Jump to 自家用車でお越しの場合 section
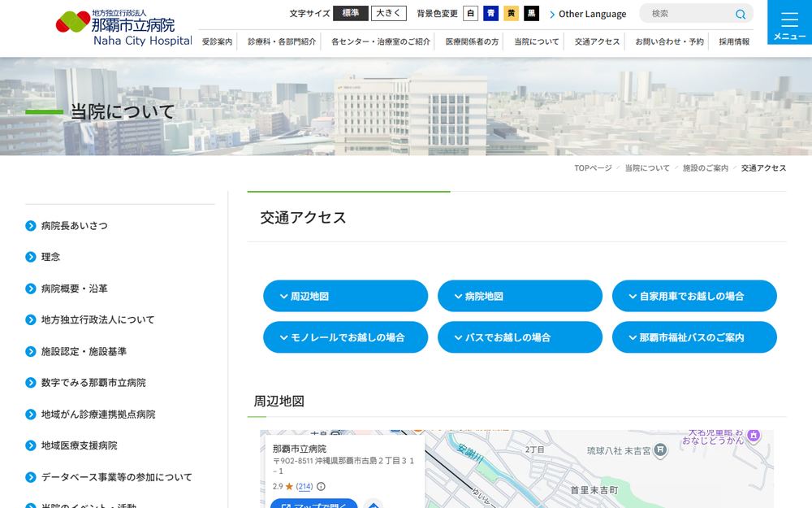 pyautogui.click(x=694, y=296)
